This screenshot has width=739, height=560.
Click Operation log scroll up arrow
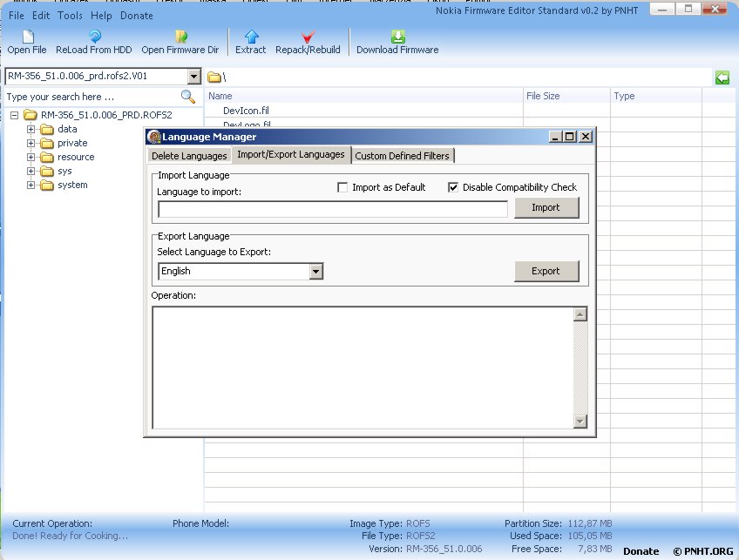pyautogui.click(x=580, y=314)
